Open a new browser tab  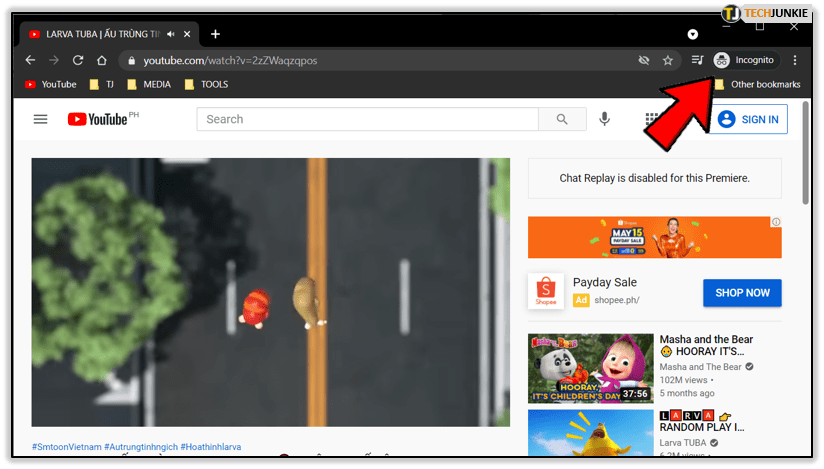point(215,34)
